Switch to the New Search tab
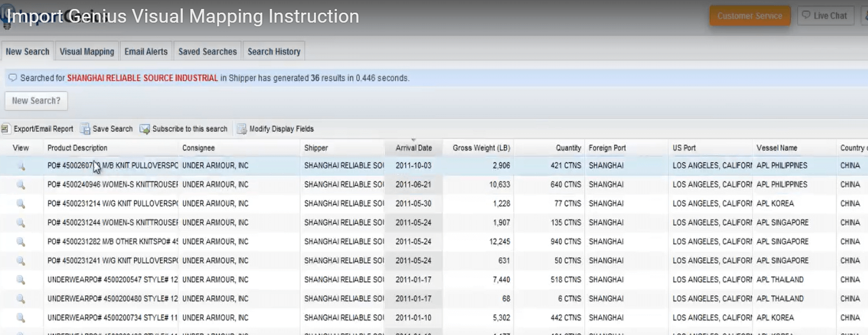Screen dimensions: 868x335 click(x=27, y=52)
